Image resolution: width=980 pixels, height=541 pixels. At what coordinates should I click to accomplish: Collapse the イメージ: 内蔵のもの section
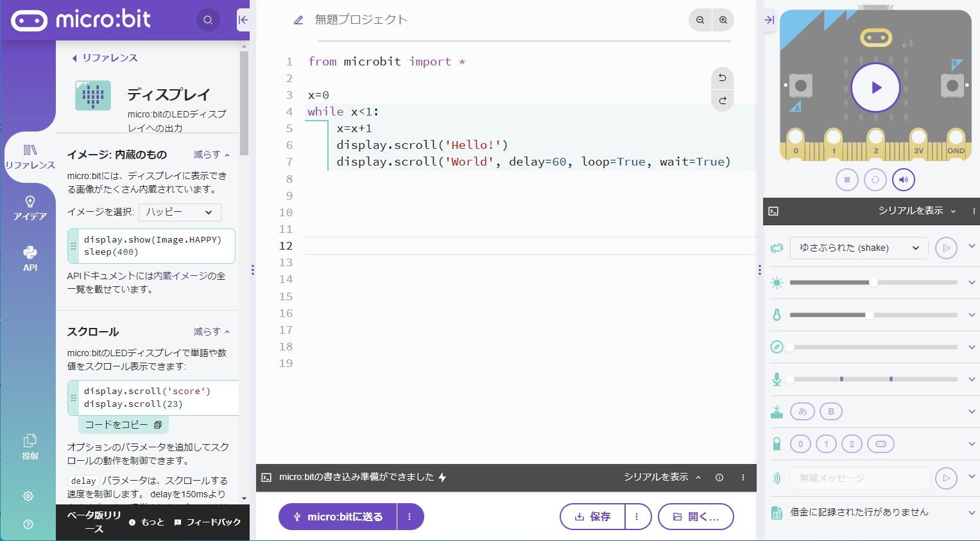click(x=212, y=155)
